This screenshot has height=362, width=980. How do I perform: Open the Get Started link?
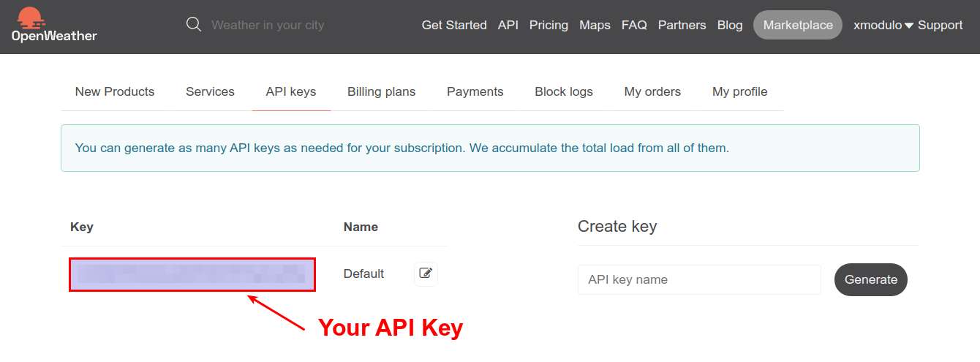tap(454, 25)
